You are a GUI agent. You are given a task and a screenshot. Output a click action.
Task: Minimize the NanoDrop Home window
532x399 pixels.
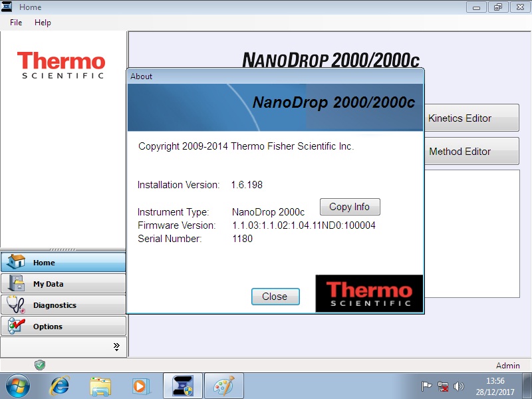476,7
